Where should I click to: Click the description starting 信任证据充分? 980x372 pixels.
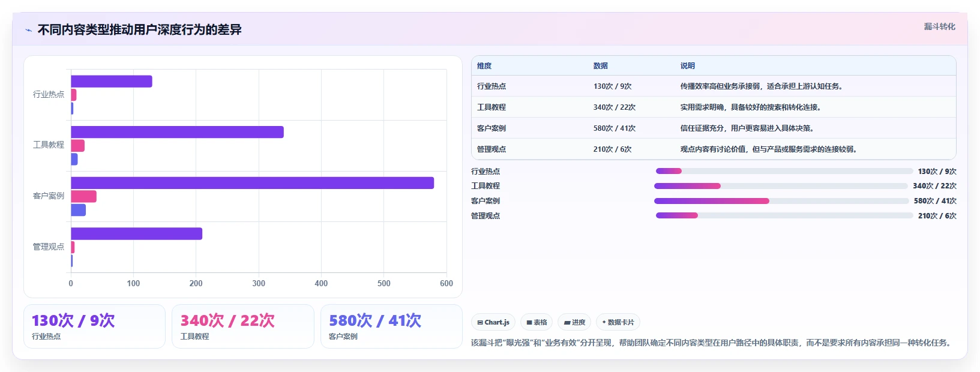(x=747, y=128)
